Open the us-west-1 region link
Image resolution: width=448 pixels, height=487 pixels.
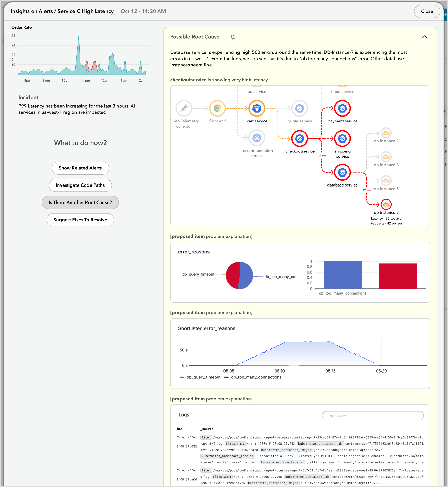click(52, 112)
